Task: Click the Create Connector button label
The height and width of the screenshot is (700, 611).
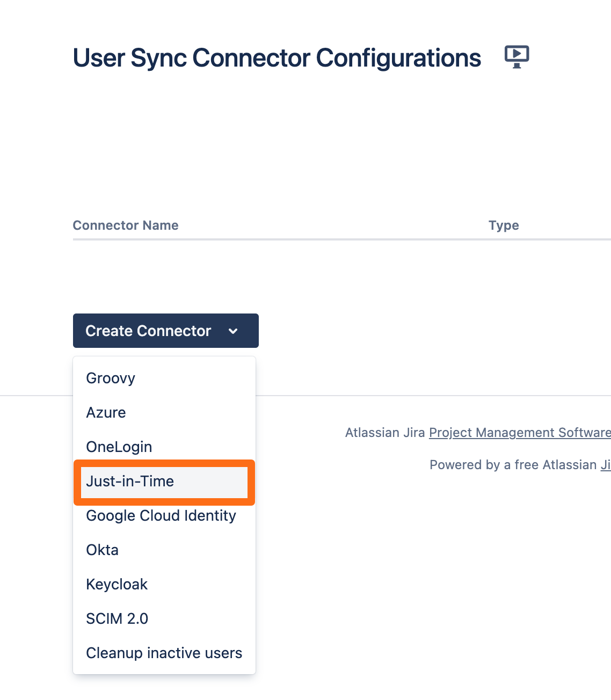Action: (148, 331)
